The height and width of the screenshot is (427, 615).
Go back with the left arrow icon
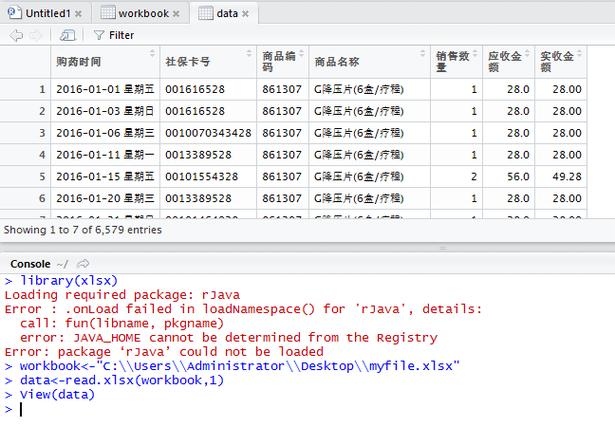[x=16, y=35]
